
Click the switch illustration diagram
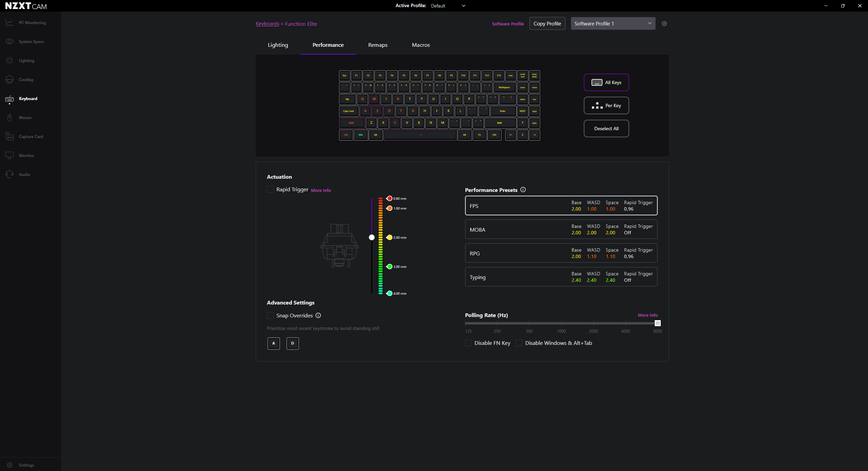(x=340, y=246)
